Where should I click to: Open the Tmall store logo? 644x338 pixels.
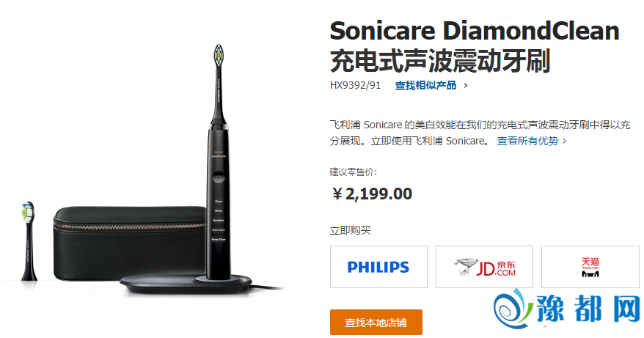[x=590, y=267]
